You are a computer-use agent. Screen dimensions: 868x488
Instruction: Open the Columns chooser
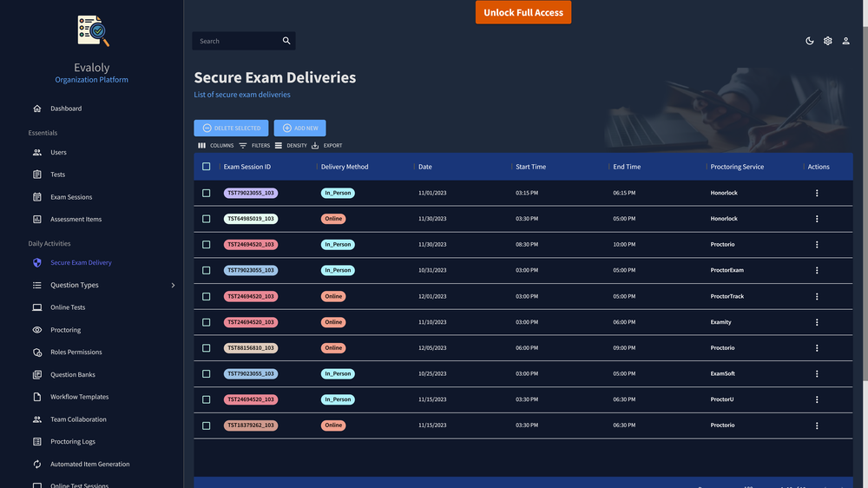coord(216,146)
